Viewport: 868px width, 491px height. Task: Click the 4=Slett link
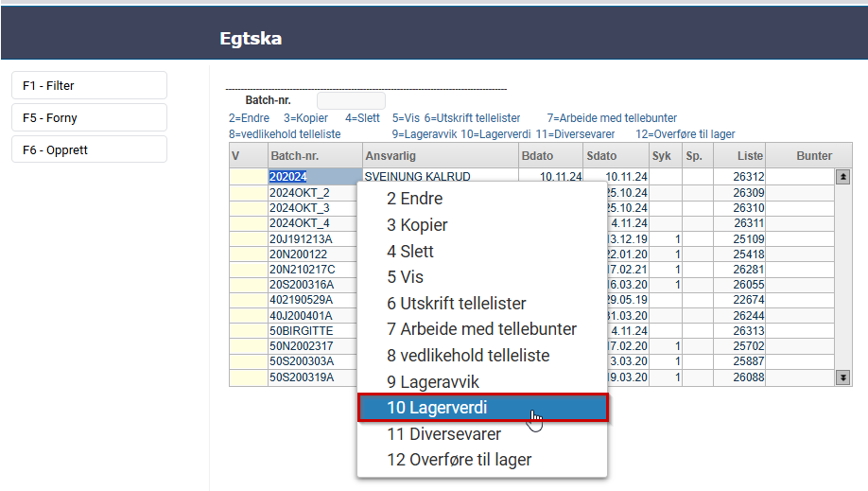pyautogui.click(x=362, y=118)
